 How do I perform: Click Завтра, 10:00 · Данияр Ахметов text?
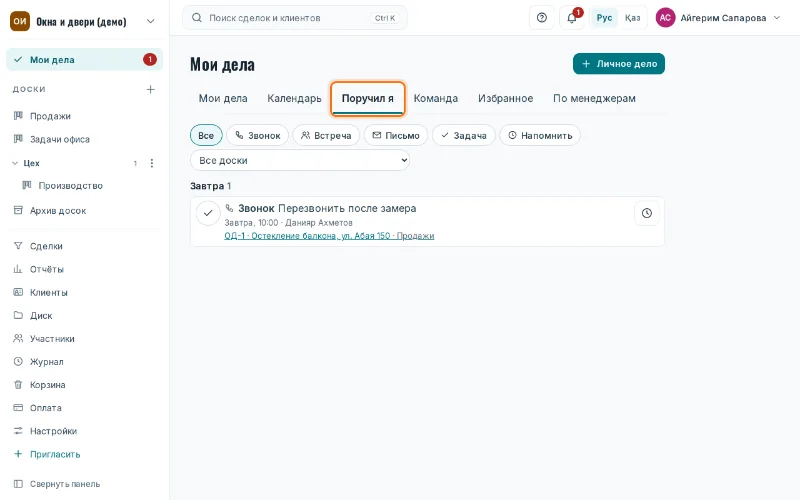point(288,223)
